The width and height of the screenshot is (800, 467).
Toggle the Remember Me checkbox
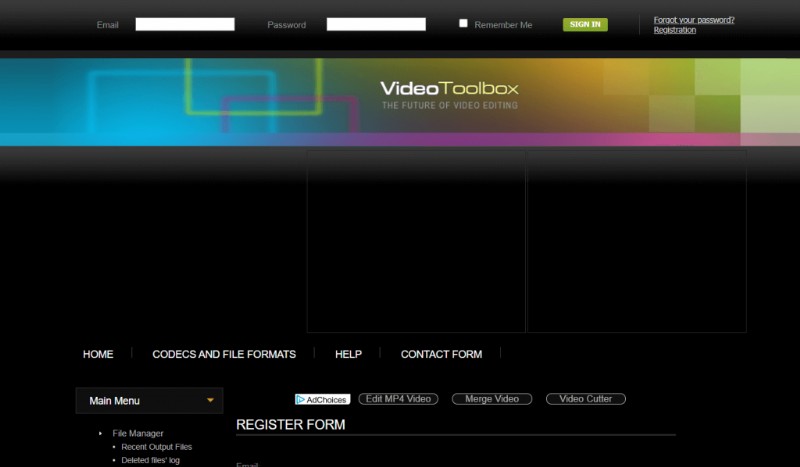[463, 23]
